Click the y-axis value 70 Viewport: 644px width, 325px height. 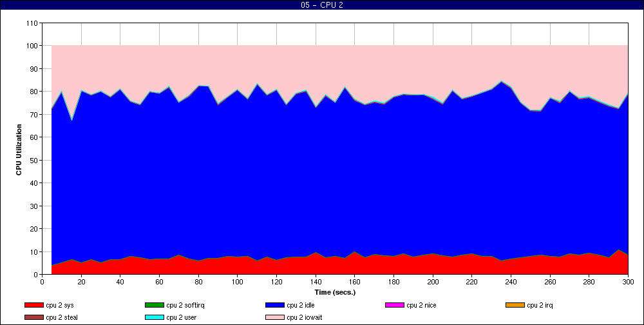coord(33,114)
